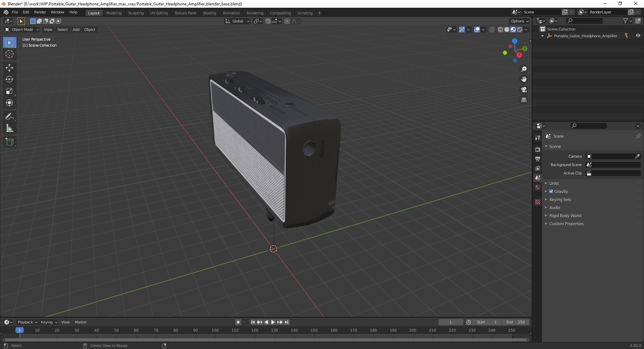The image size is (644, 349).
Task: Activate the Select Box tool
Action: [9, 43]
